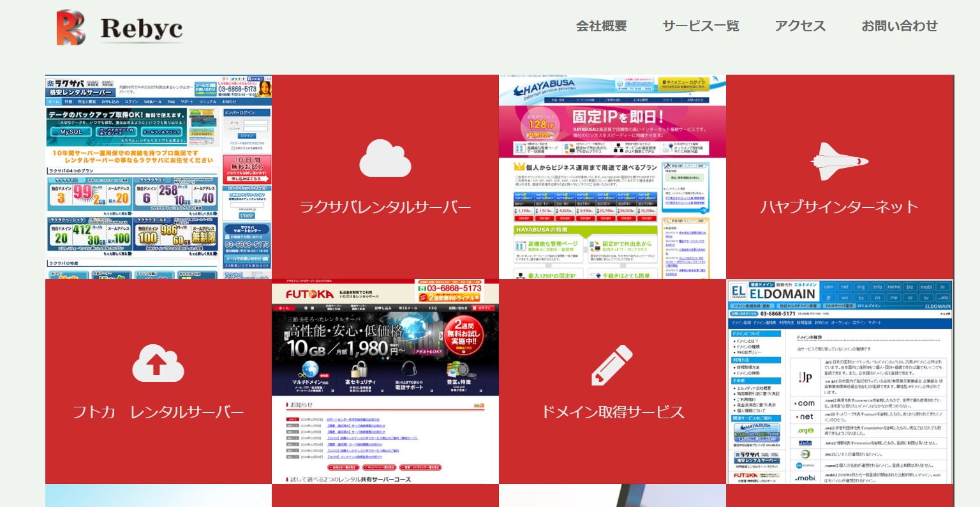Open the ハヤブサインターネット link

[840, 207]
